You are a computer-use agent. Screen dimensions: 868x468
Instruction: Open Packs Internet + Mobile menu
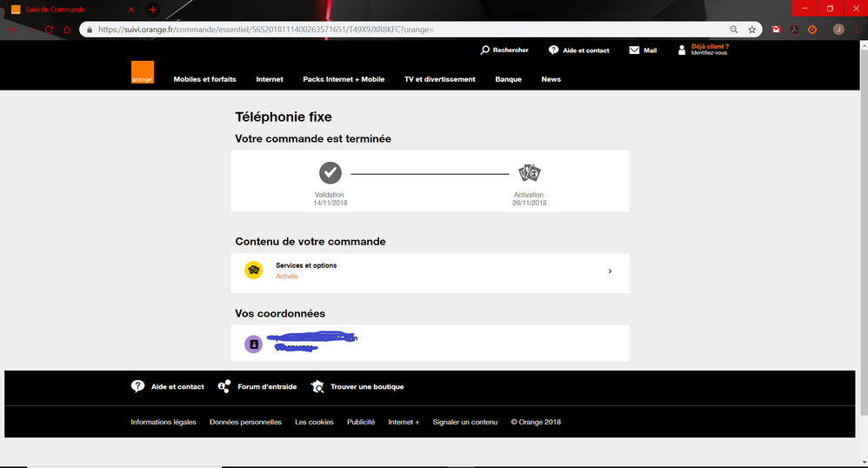(344, 79)
